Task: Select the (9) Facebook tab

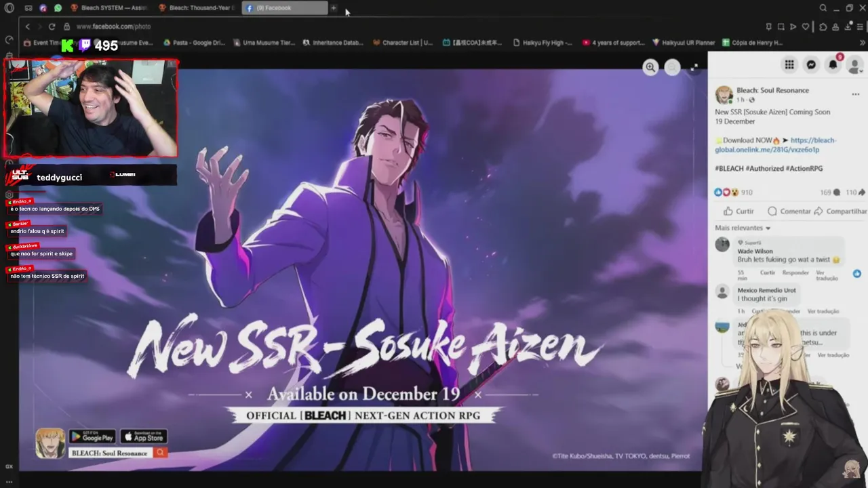Action: point(285,8)
